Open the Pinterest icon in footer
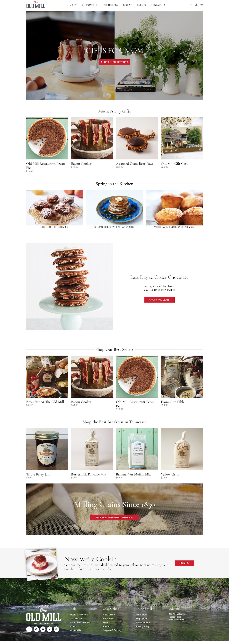Screen dimensions: 229x644 tap(36, 629)
